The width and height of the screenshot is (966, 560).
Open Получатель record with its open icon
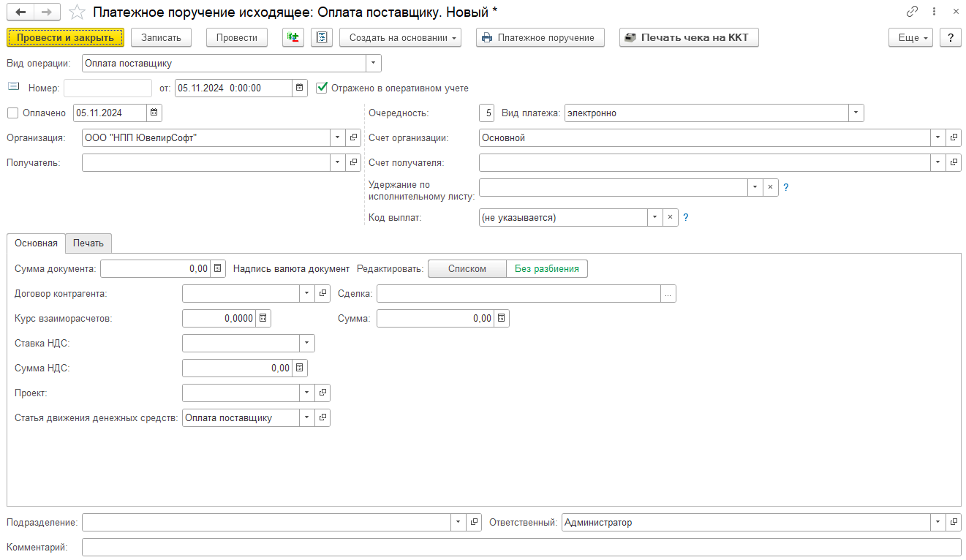click(354, 162)
